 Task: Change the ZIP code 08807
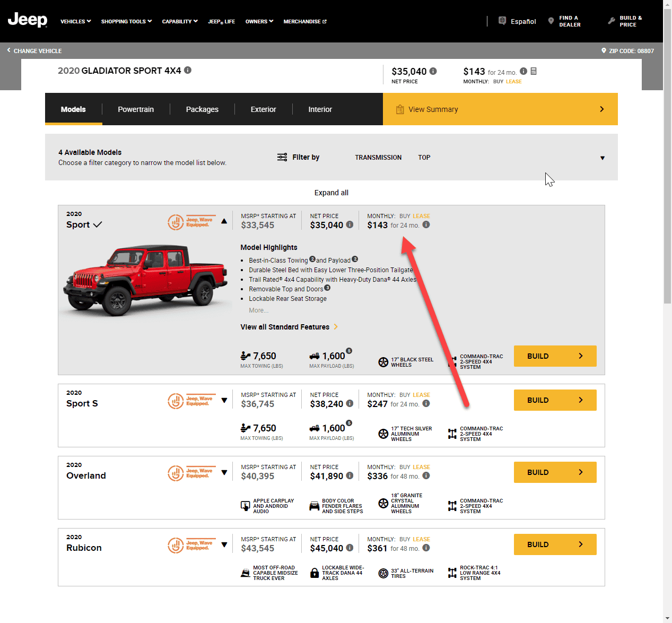pyautogui.click(x=627, y=51)
